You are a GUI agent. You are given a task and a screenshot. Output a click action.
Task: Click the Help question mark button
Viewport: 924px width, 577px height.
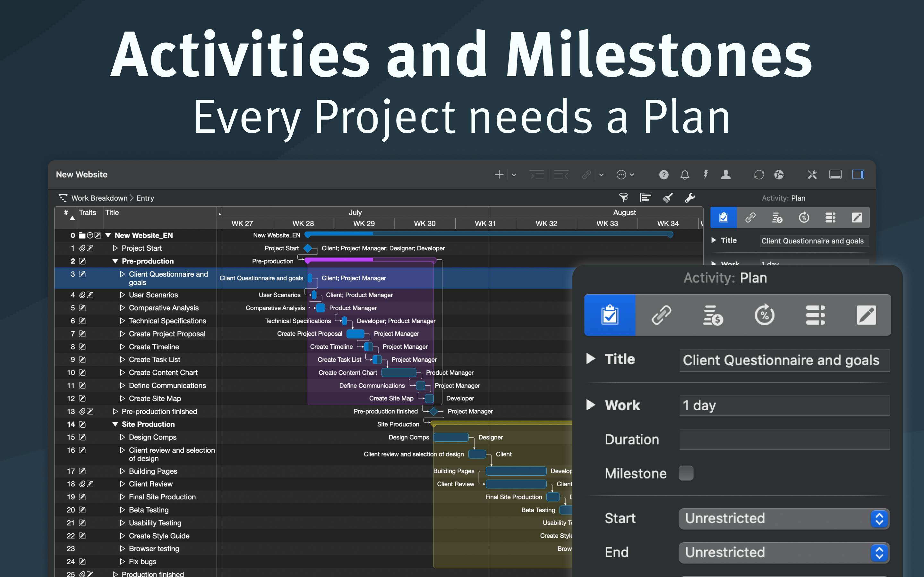[663, 174]
